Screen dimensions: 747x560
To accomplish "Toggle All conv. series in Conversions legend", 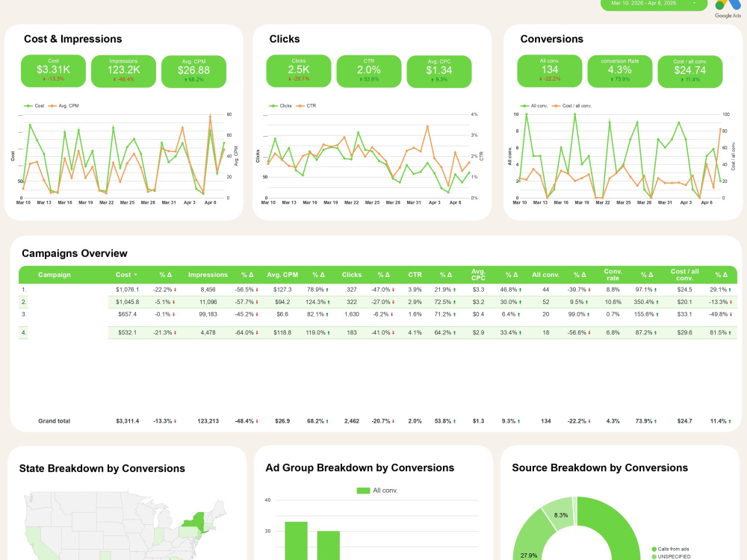I will tap(534, 106).
